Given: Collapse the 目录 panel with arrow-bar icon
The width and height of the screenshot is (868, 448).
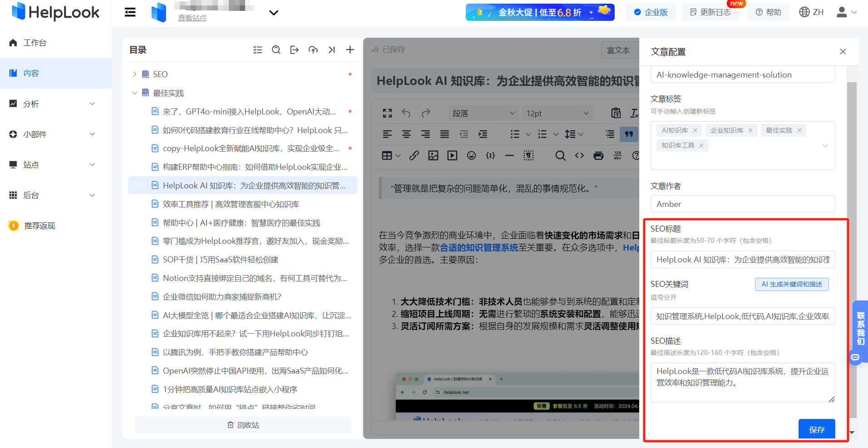Looking at the screenshot, I should [x=332, y=50].
